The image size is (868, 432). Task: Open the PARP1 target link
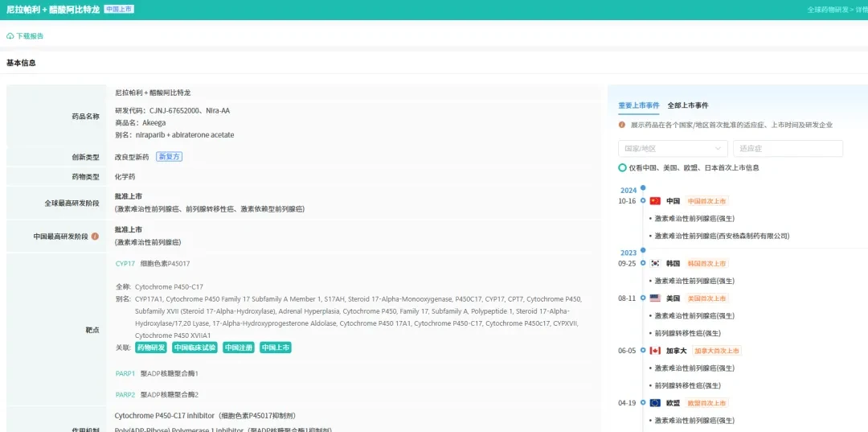(125, 374)
